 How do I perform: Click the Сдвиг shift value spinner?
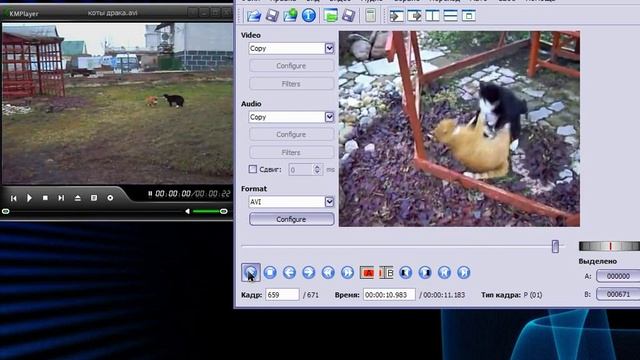click(306, 169)
